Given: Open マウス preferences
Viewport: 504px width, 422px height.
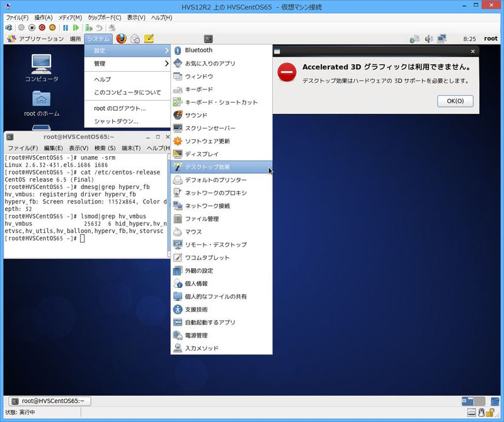Looking at the screenshot, I should [222, 232].
